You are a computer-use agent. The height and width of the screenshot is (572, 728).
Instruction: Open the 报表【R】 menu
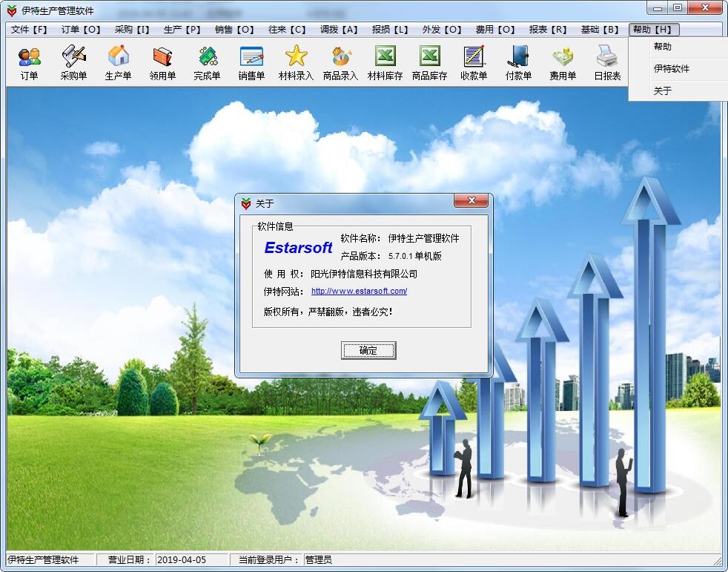coord(548,30)
